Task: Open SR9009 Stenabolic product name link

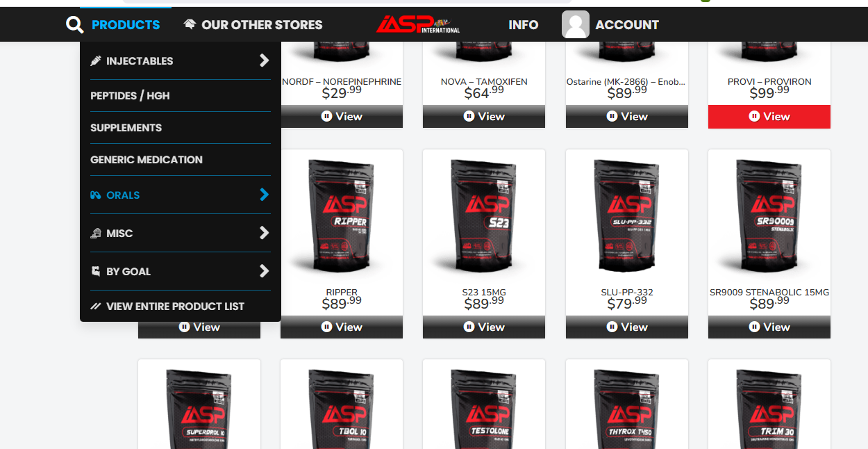Action: click(x=769, y=293)
